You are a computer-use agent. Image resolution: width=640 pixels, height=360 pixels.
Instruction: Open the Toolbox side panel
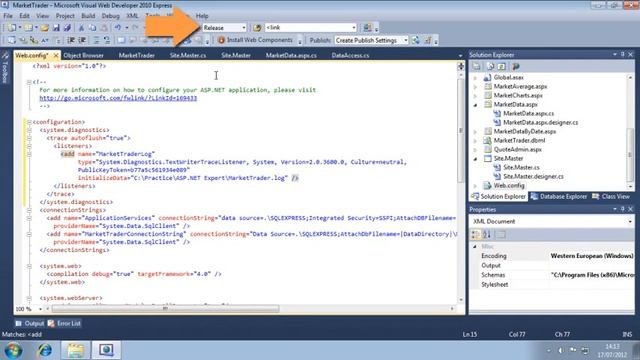(5, 68)
